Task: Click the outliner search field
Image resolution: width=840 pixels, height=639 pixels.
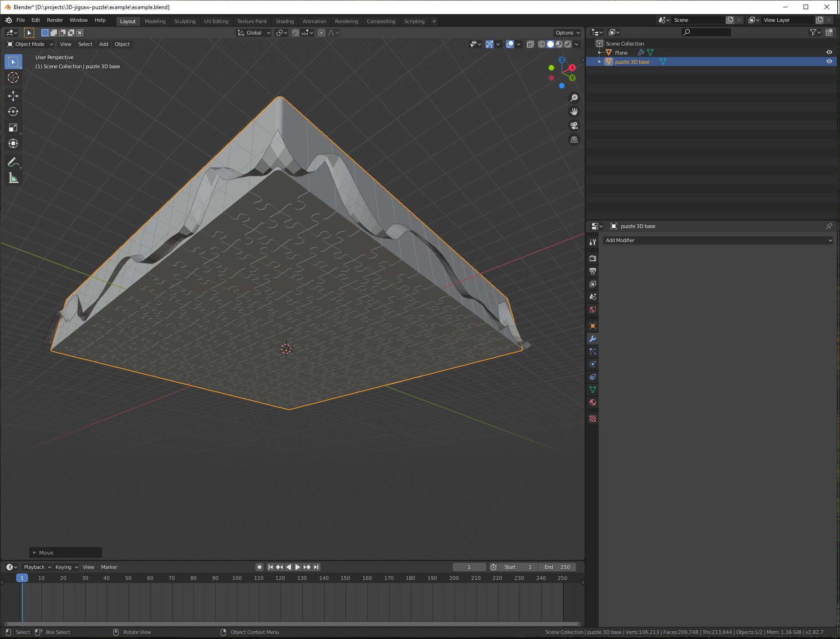Action: coord(706,32)
